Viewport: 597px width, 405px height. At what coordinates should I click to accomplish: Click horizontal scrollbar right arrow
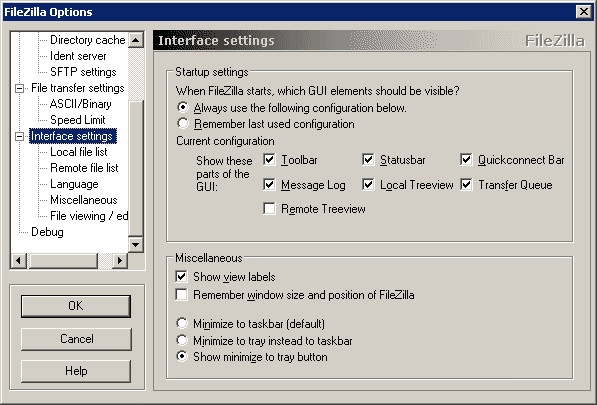pyautogui.click(x=120, y=261)
